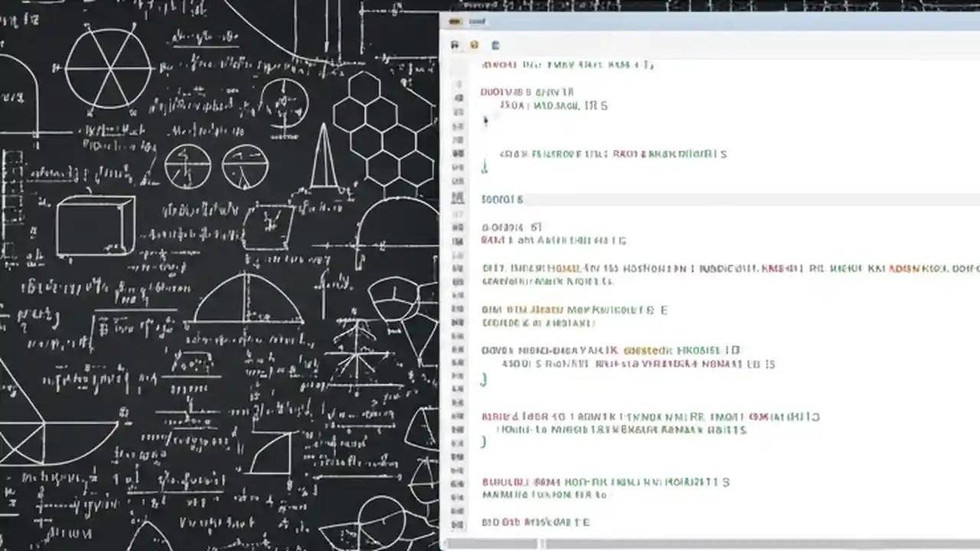The width and height of the screenshot is (980, 551).
Task: Click the Save icon in the toolbar
Action: [455, 45]
